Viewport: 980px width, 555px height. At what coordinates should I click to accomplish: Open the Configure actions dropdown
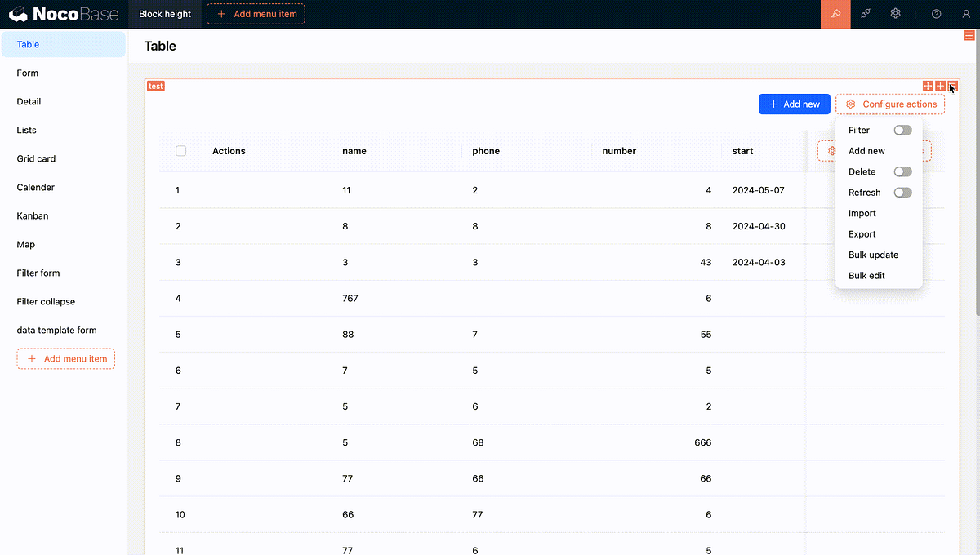[890, 104]
